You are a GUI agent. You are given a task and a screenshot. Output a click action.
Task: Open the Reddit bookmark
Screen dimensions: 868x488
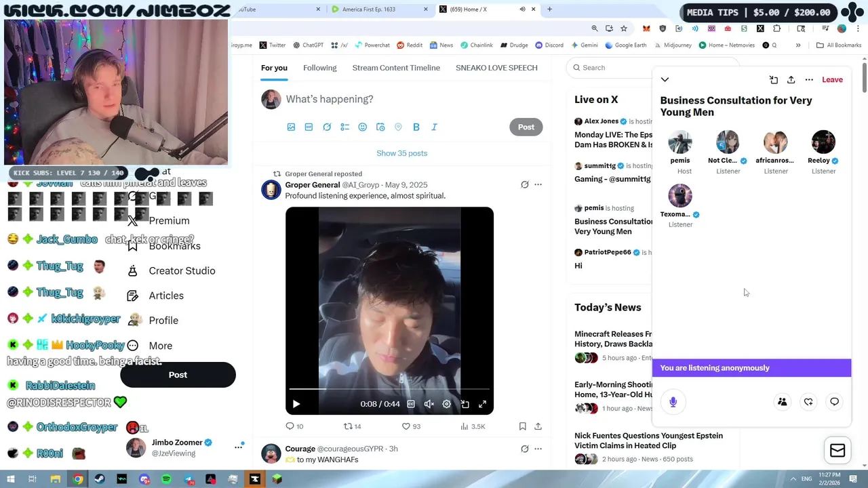pyautogui.click(x=410, y=45)
